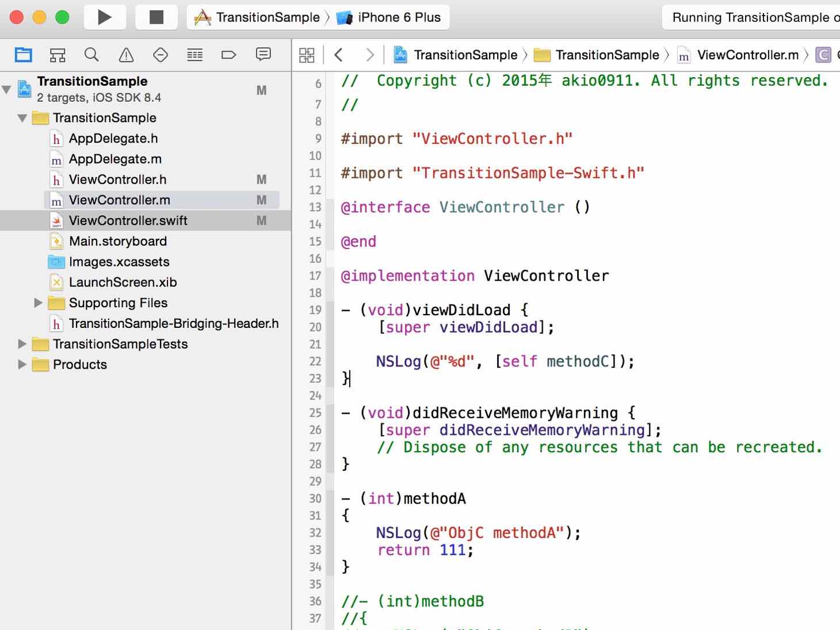
Task: Click the ViewController.m jump bar item
Action: [x=738, y=55]
